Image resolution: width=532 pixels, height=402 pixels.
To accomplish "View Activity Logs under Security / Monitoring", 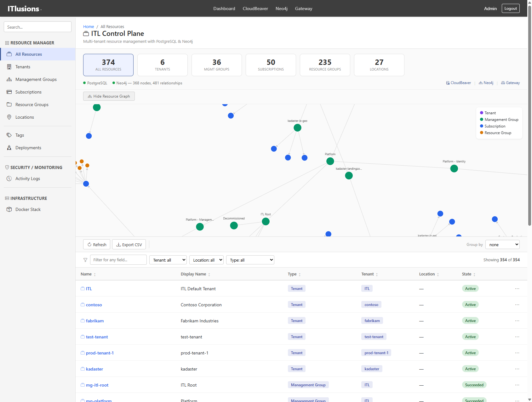I will click(x=27, y=178).
